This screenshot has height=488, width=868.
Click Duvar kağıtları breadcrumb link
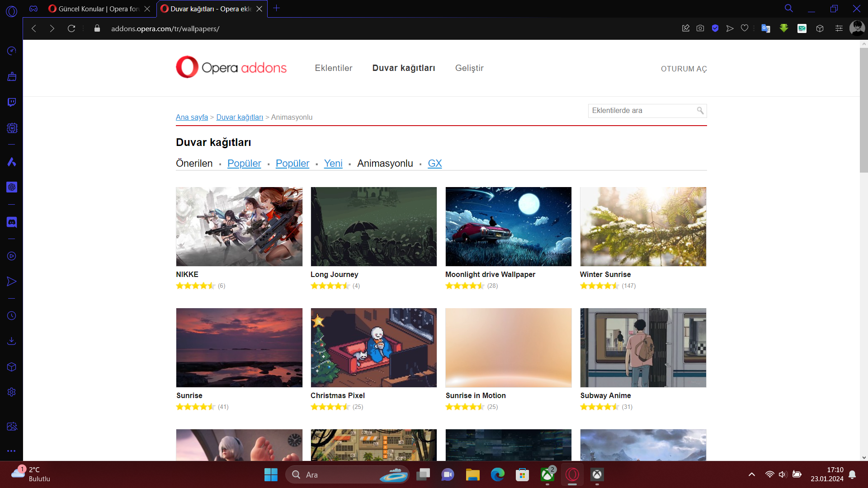[240, 117]
